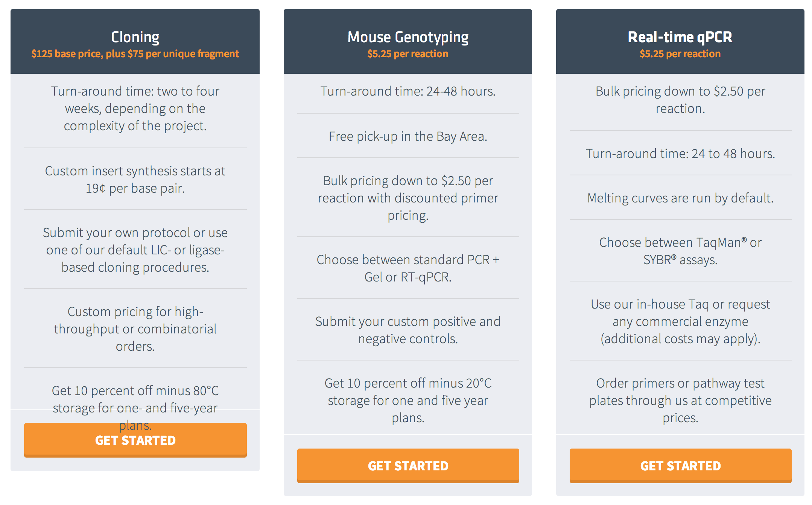Click the TaqMan or SYBR assays text
812x505 pixels.
point(680,251)
